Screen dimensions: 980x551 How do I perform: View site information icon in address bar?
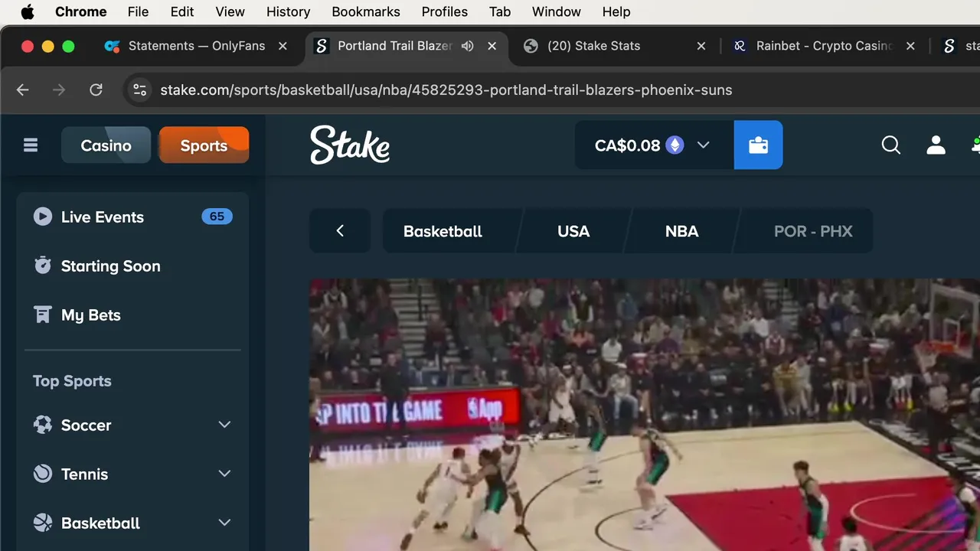point(139,90)
